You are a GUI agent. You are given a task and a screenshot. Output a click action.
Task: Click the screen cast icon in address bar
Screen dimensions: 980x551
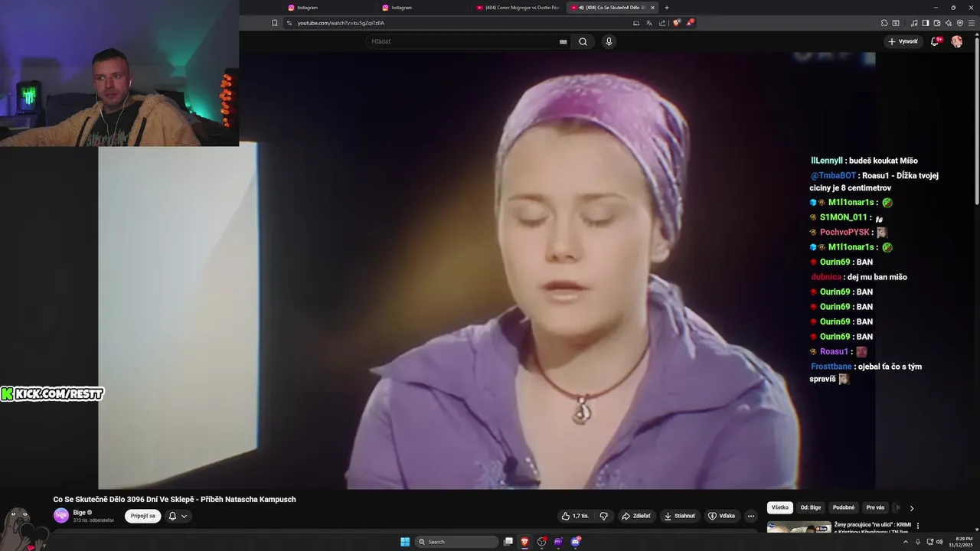tap(636, 23)
